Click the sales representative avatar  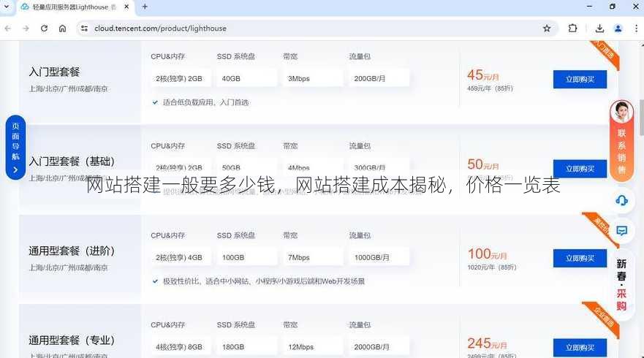621,112
